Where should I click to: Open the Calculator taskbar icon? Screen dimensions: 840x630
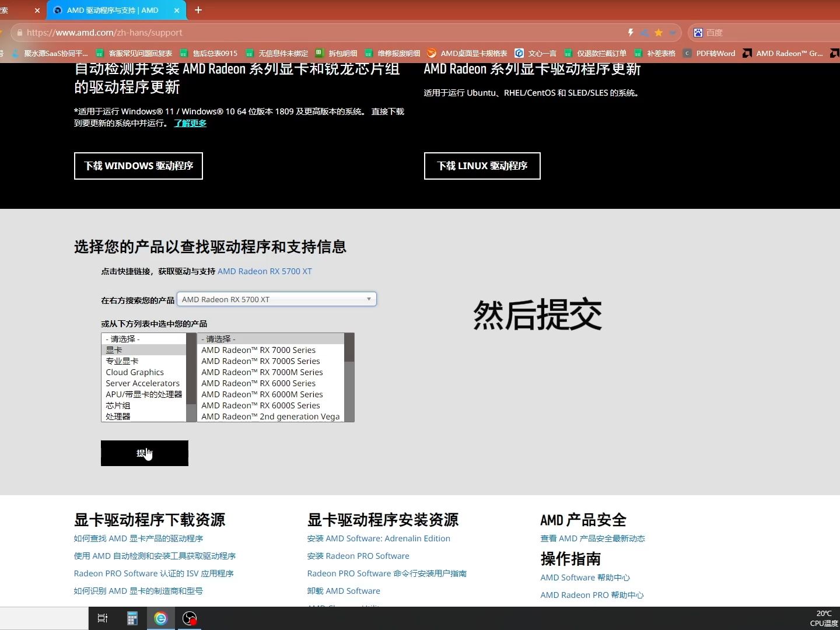point(132,618)
